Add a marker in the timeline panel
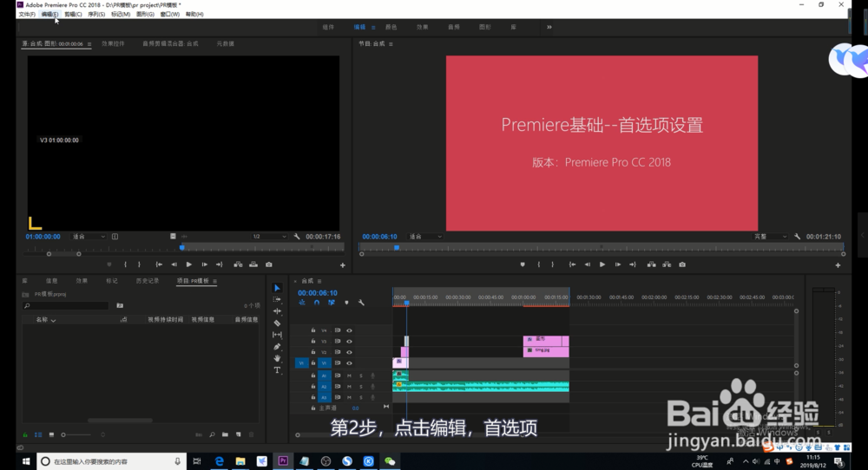The width and height of the screenshot is (868, 470). coord(346,303)
